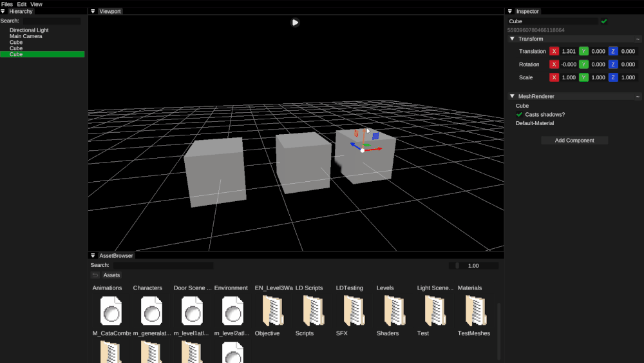Toggle the Casts shadows checkbox
Screen dimensions: 644x363
click(x=520, y=115)
